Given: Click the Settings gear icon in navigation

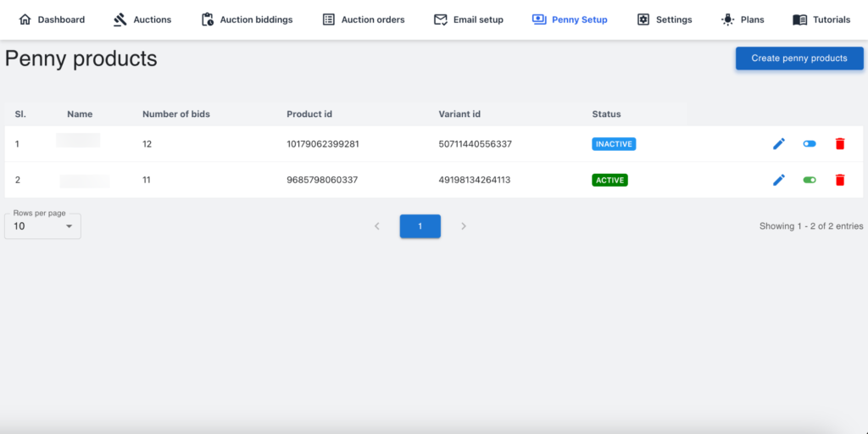Looking at the screenshot, I should click(643, 19).
